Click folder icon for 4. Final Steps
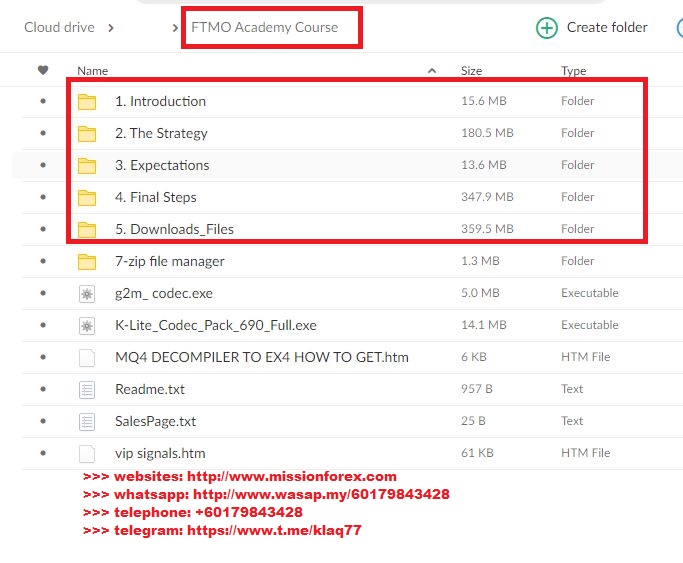 tap(87, 198)
